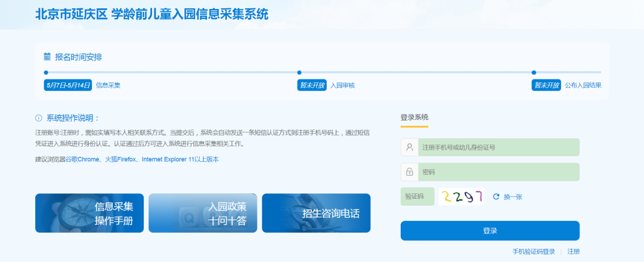Select the 登录系统 tab heading
Screen dimensions: 644x262
[414, 117]
